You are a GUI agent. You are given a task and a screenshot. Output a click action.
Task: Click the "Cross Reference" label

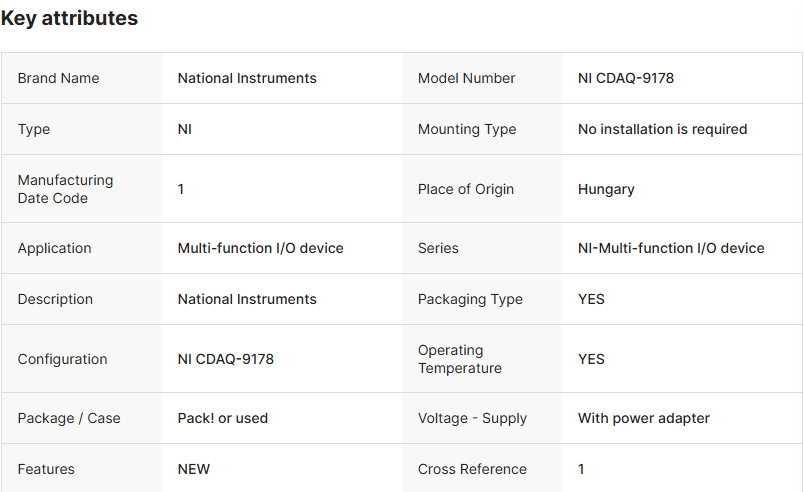[472, 469]
